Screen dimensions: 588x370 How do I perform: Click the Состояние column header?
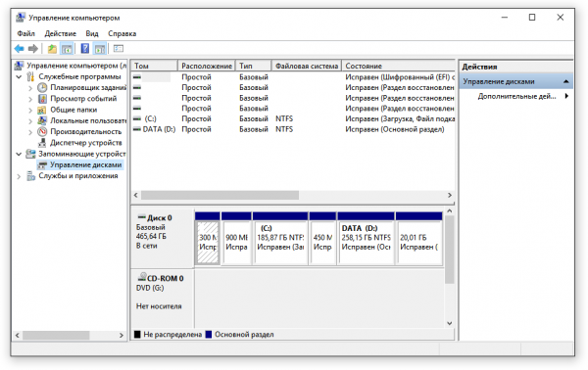point(399,66)
